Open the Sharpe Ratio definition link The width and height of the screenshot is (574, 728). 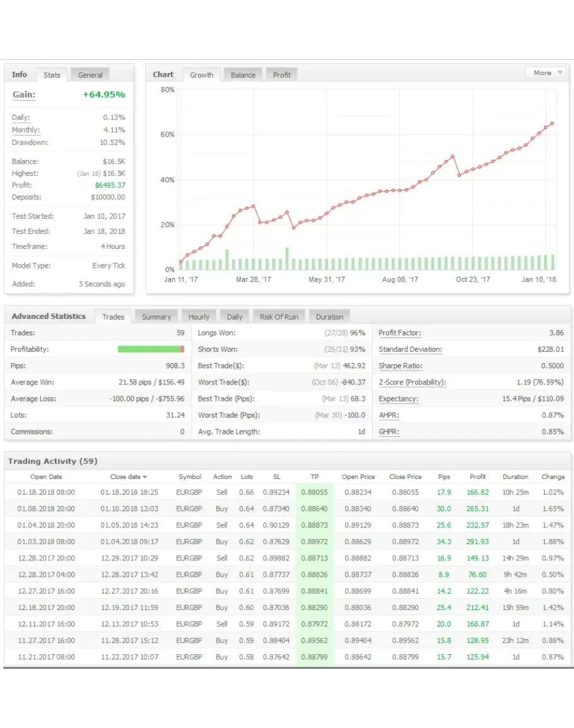coord(400,366)
